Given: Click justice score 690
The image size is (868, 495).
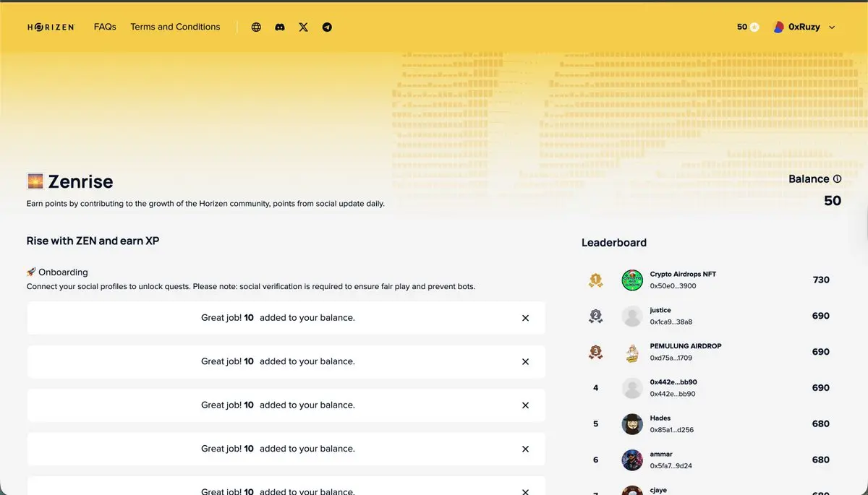Looking at the screenshot, I should click(x=821, y=316).
